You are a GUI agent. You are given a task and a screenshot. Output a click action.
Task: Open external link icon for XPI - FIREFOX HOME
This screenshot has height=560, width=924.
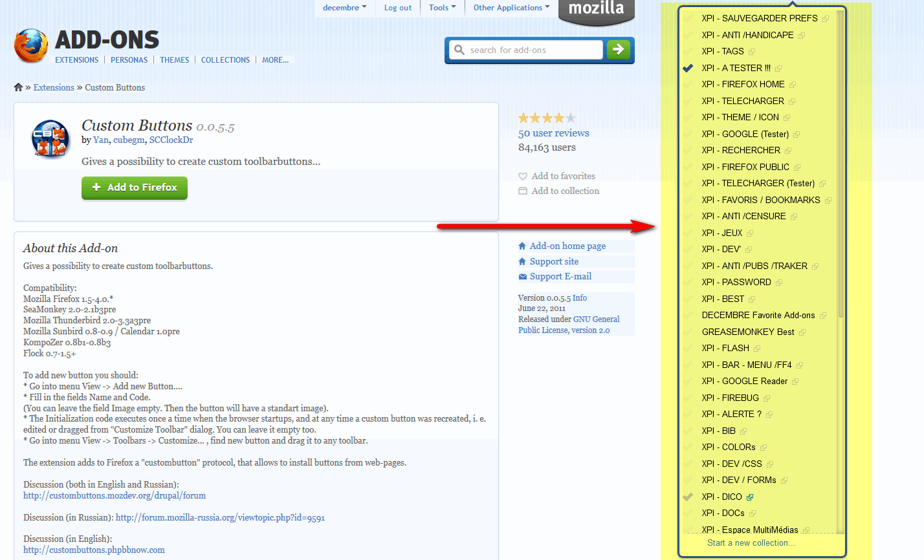coord(793,85)
